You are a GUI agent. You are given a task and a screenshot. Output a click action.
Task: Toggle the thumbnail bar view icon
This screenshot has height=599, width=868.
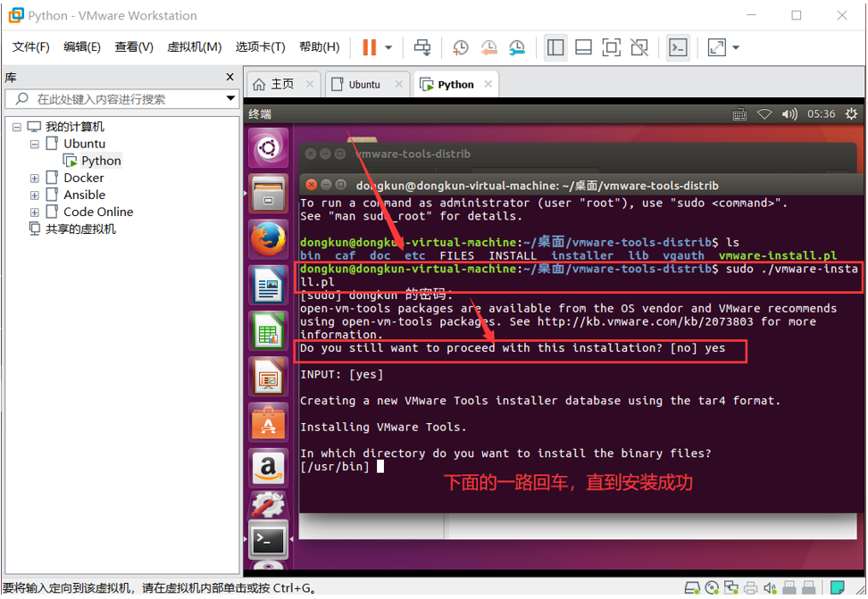583,47
